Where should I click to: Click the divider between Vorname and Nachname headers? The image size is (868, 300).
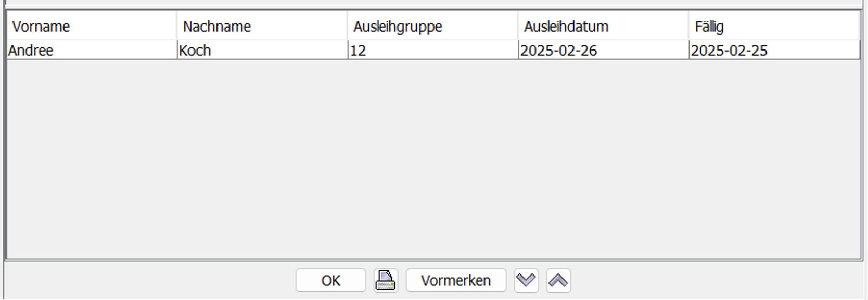tap(177, 26)
